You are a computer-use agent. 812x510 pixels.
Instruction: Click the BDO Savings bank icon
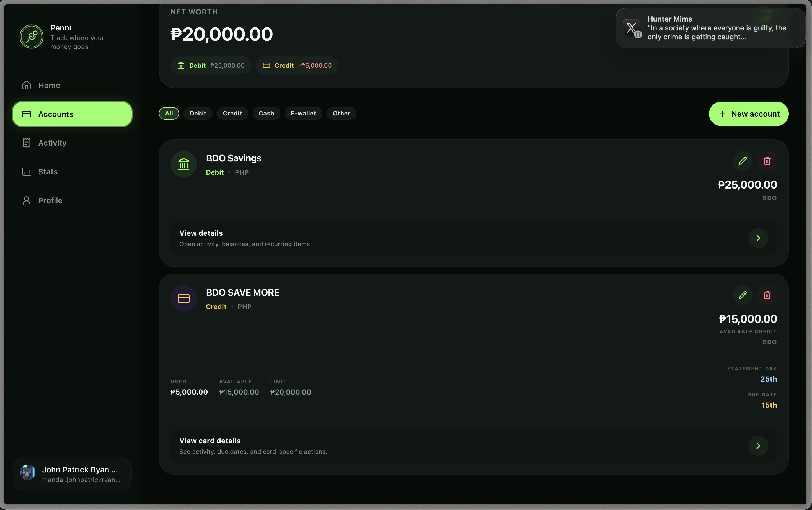coord(184,164)
